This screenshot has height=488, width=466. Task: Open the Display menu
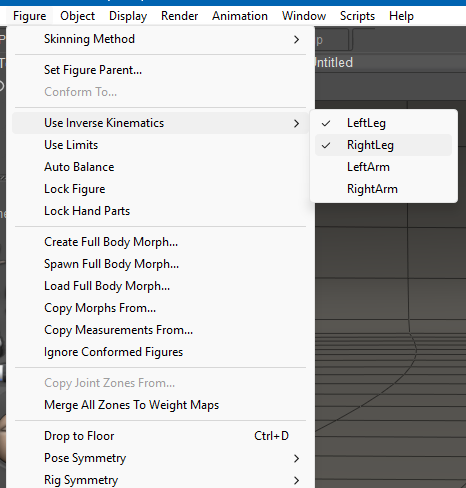[x=128, y=16]
